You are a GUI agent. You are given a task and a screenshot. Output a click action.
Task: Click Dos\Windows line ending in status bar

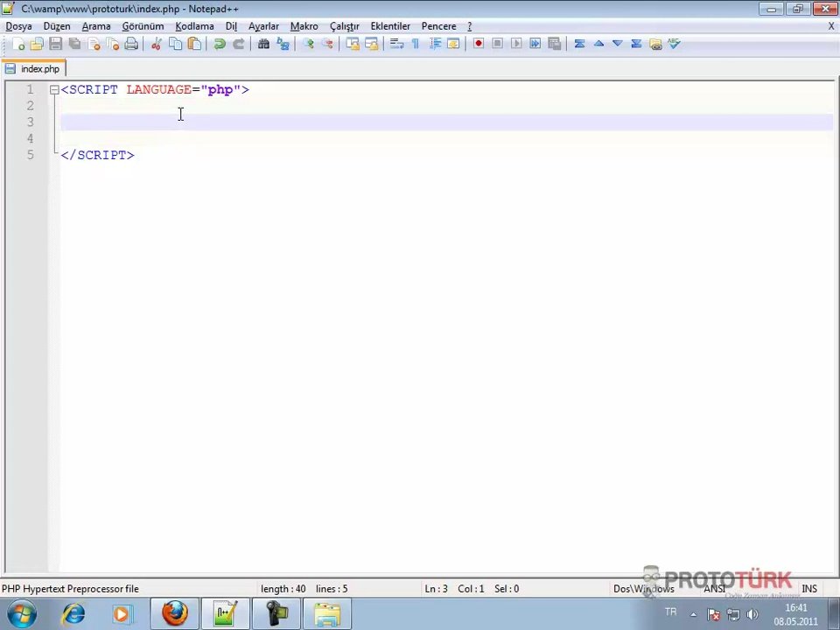pyautogui.click(x=644, y=589)
